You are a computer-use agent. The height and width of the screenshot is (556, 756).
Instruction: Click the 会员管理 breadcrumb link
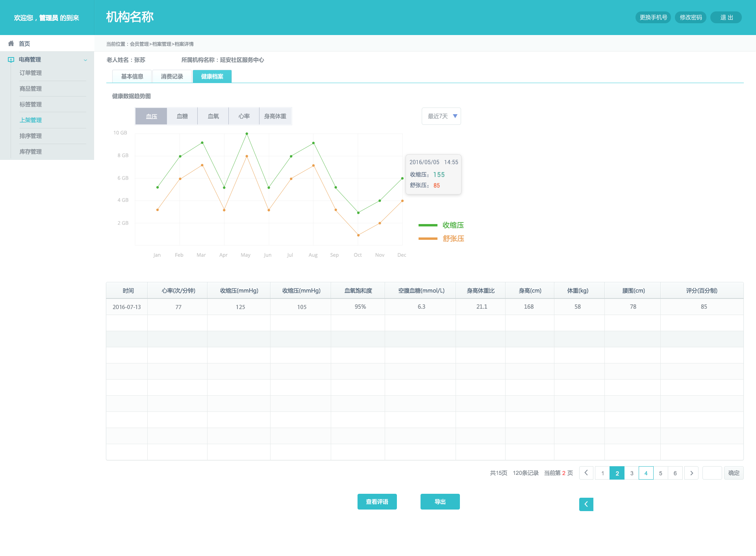click(139, 44)
